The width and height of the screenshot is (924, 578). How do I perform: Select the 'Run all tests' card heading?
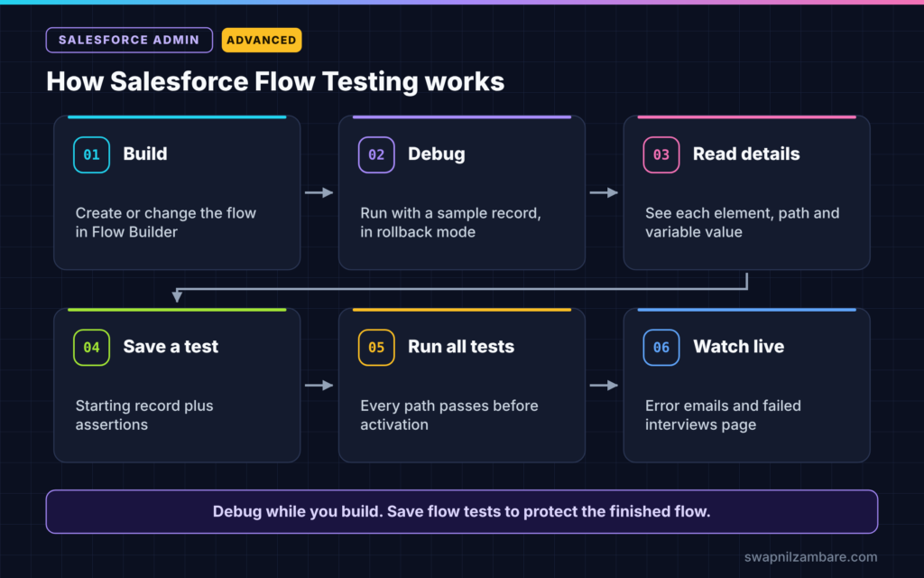click(x=461, y=346)
